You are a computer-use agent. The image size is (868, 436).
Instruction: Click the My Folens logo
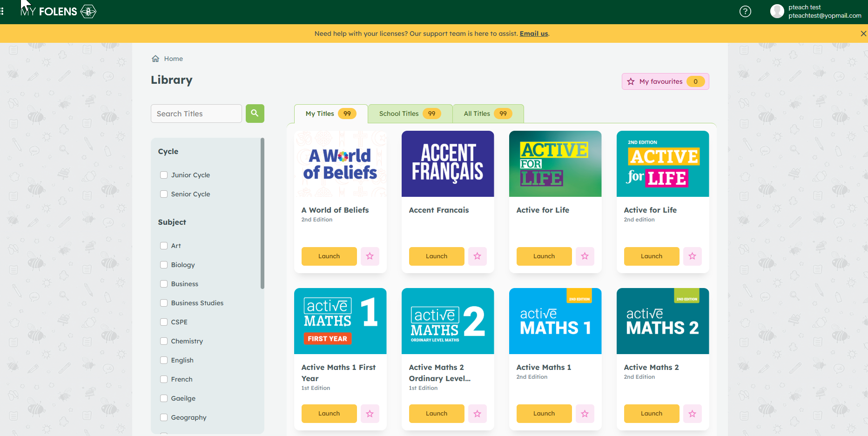click(58, 11)
